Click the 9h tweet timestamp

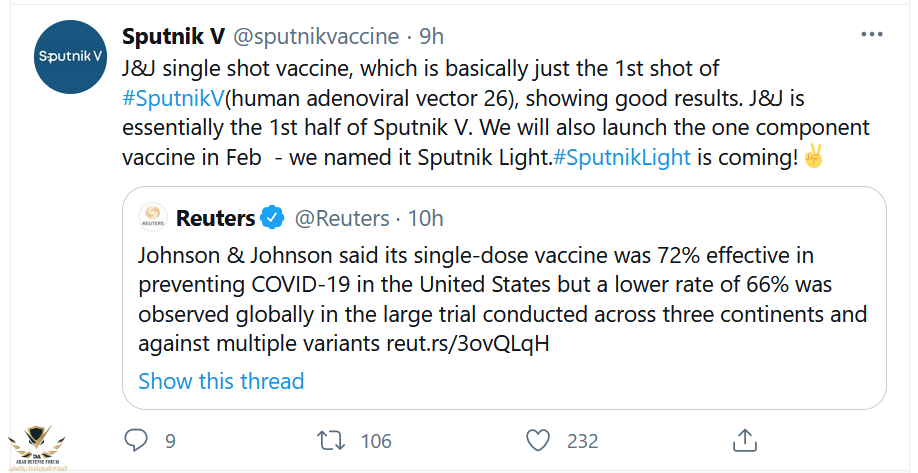431,37
